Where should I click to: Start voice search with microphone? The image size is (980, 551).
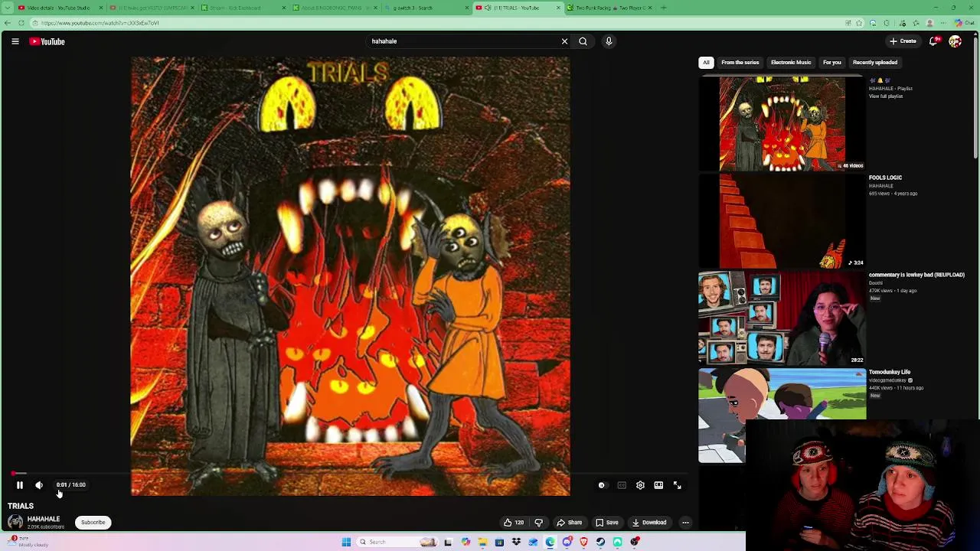coord(609,41)
